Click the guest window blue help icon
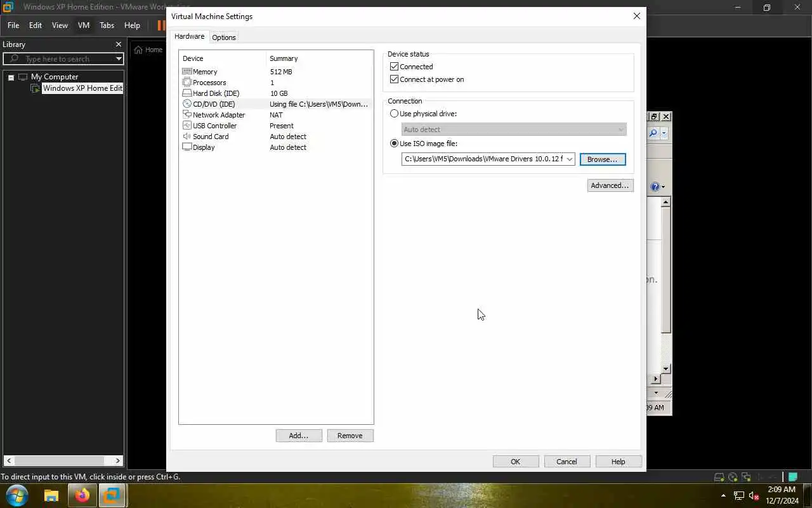The width and height of the screenshot is (812, 508). pyautogui.click(x=655, y=187)
